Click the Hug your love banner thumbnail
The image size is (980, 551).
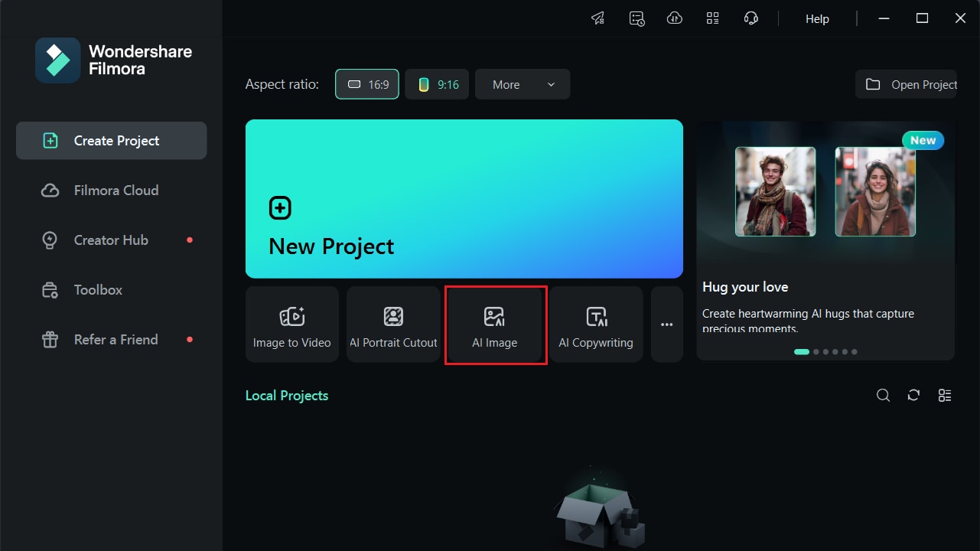point(825,194)
